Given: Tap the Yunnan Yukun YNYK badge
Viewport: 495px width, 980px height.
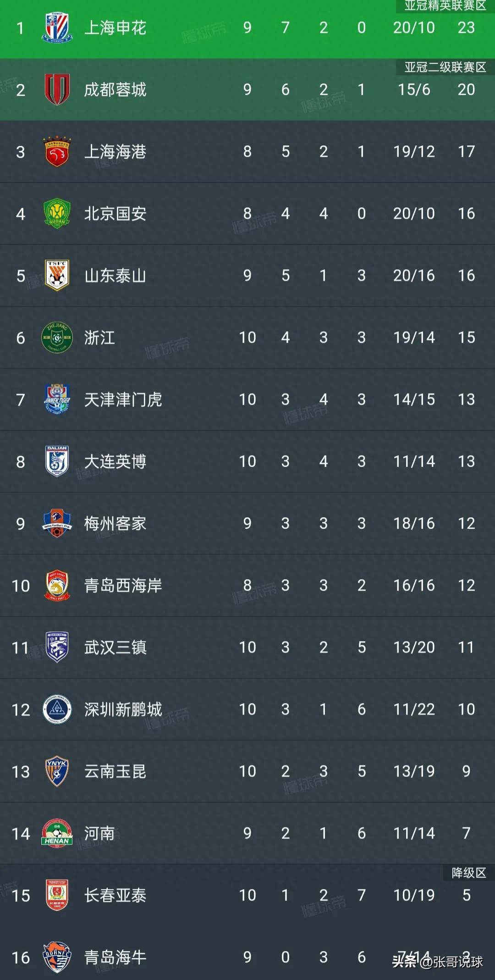Looking at the screenshot, I should 57,771.
